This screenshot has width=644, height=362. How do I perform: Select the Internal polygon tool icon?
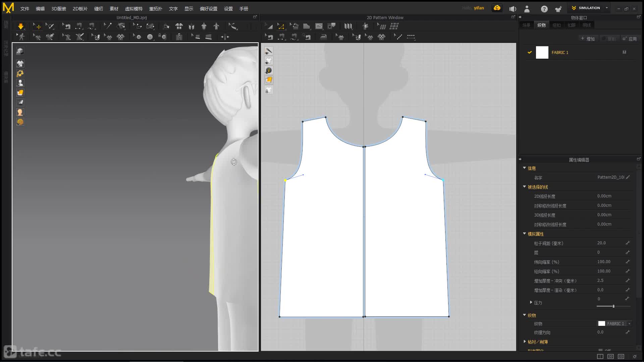click(319, 26)
